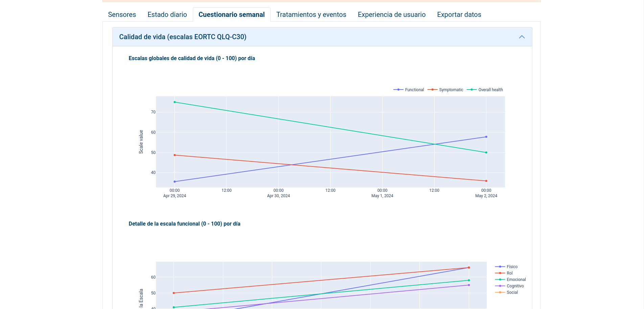Open the Exportar datos tab

pos(459,15)
